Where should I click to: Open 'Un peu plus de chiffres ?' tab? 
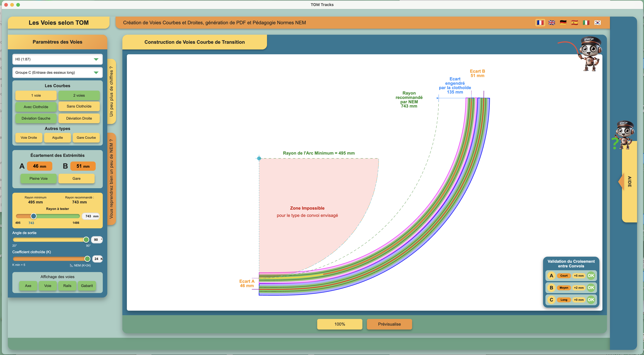111,92
